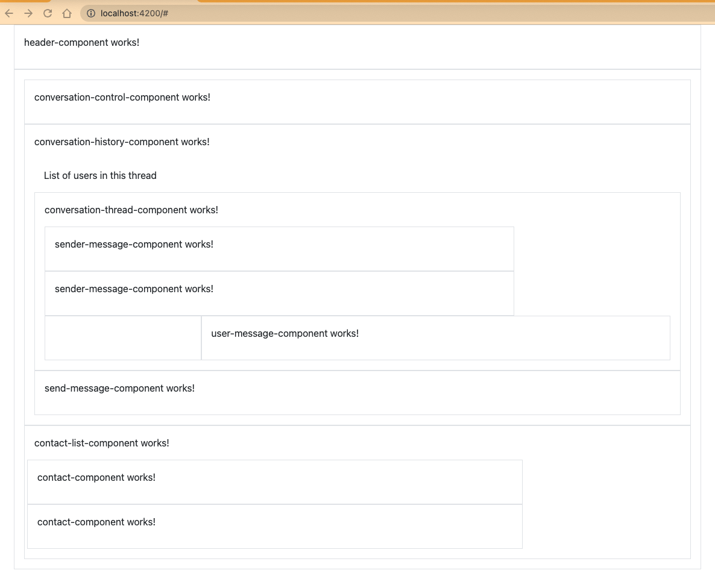715x588 pixels.
Task: Select the second contact-component entry
Action: (96, 522)
